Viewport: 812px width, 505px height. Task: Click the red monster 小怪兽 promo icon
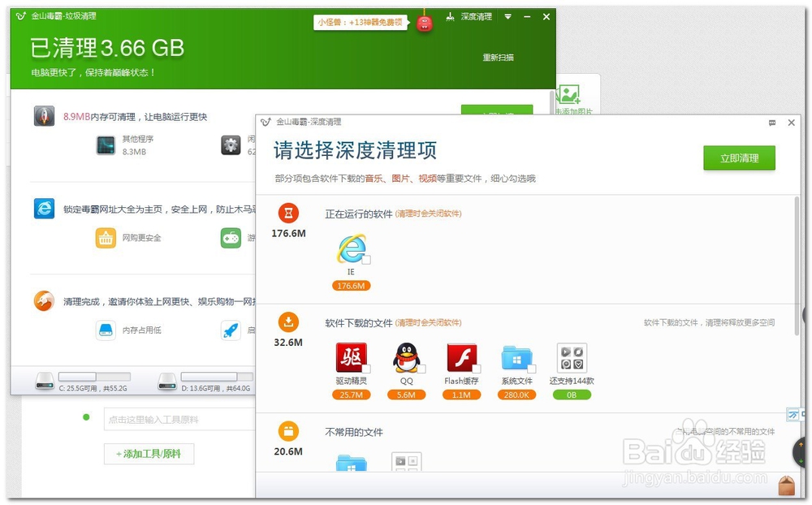(x=425, y=23)
